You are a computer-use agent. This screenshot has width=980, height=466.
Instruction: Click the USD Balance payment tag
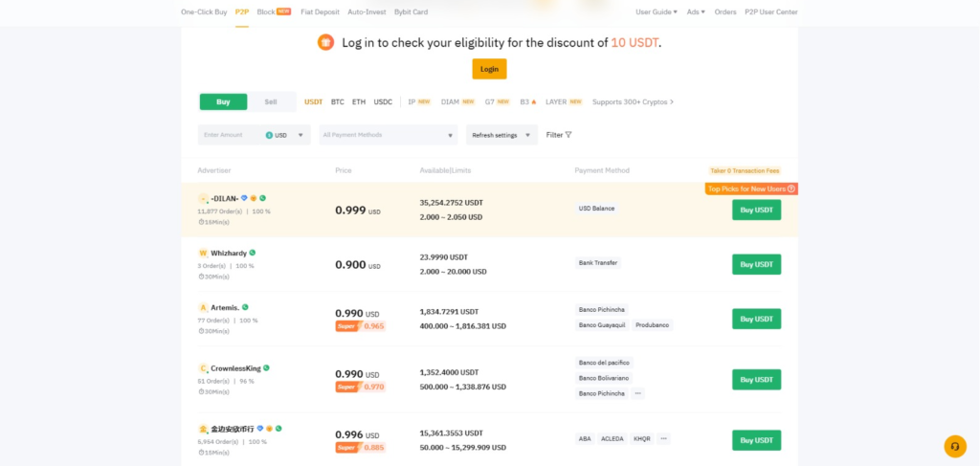596,209
